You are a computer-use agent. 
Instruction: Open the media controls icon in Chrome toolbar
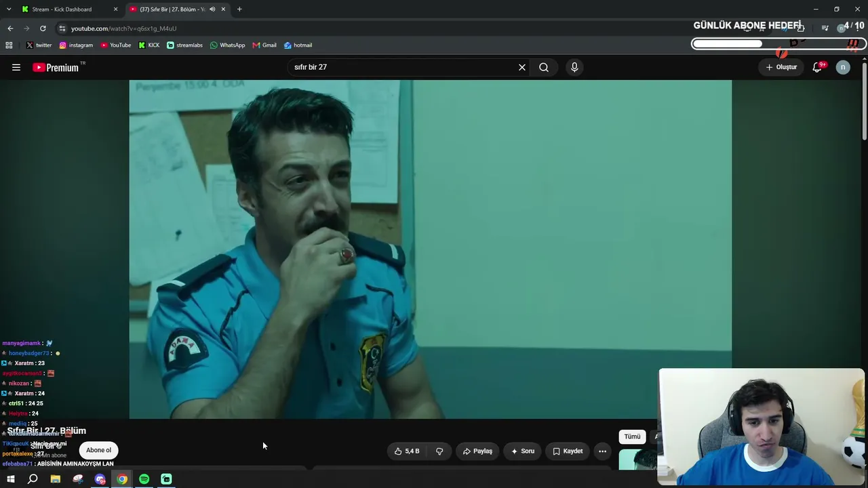point(825,28)
